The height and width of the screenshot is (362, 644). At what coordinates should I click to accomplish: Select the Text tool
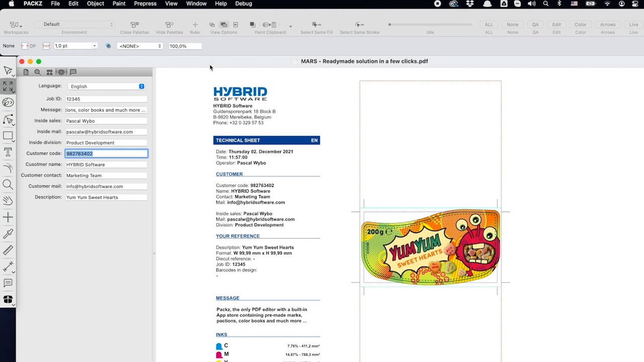point(8,151)
